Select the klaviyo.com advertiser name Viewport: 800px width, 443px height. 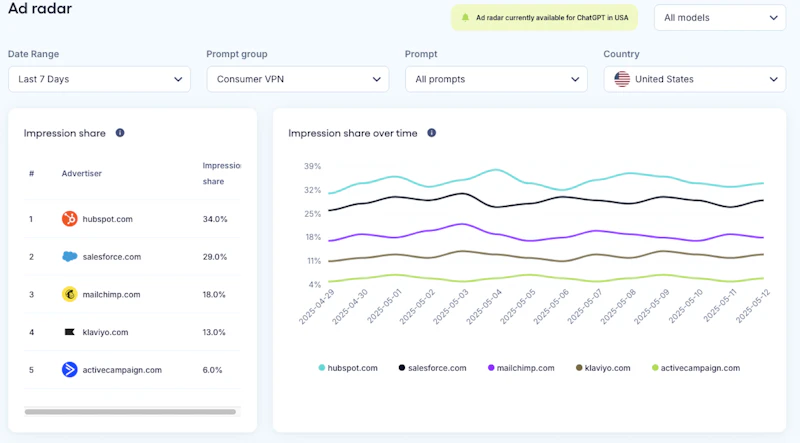[105, 332]
